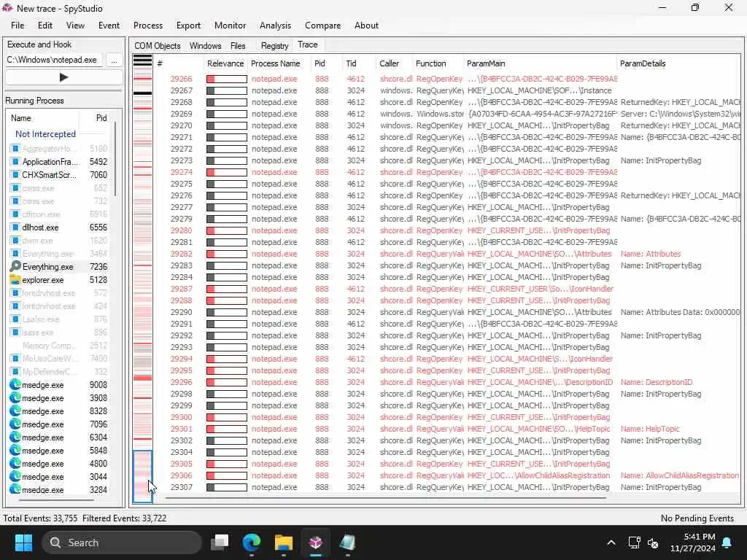This screenshot has width=747, height=560.
Task: Click the ParamDetails column header
Action: pos(643,64)
